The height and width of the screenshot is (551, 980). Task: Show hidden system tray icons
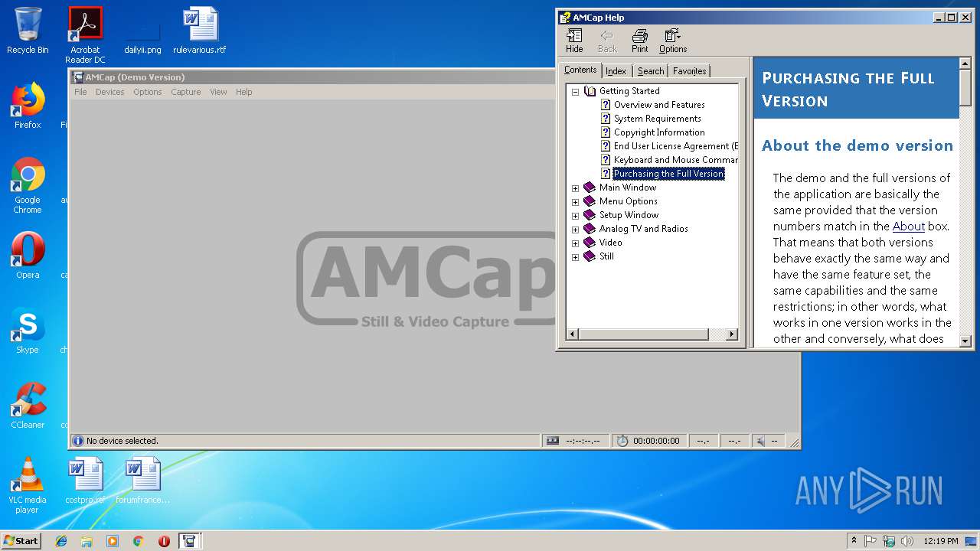pyautogui.click(x=854, y=541)
